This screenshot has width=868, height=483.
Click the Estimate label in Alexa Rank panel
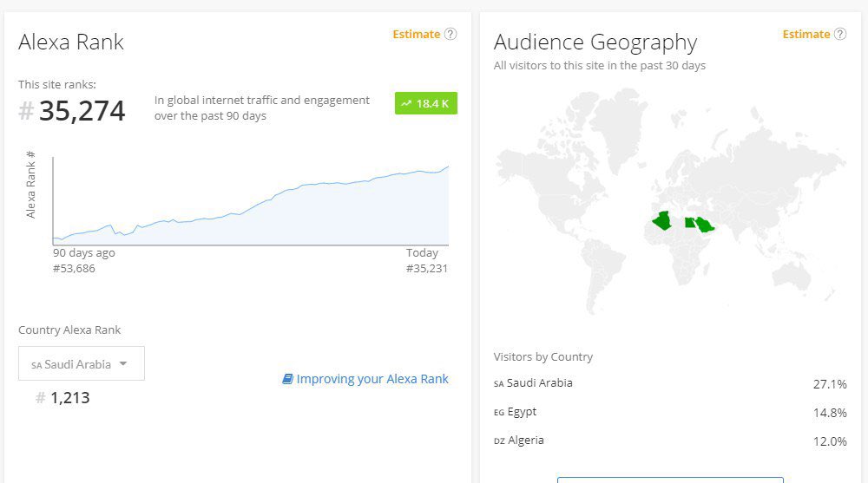pyautogui.click(x=417, y=35)
